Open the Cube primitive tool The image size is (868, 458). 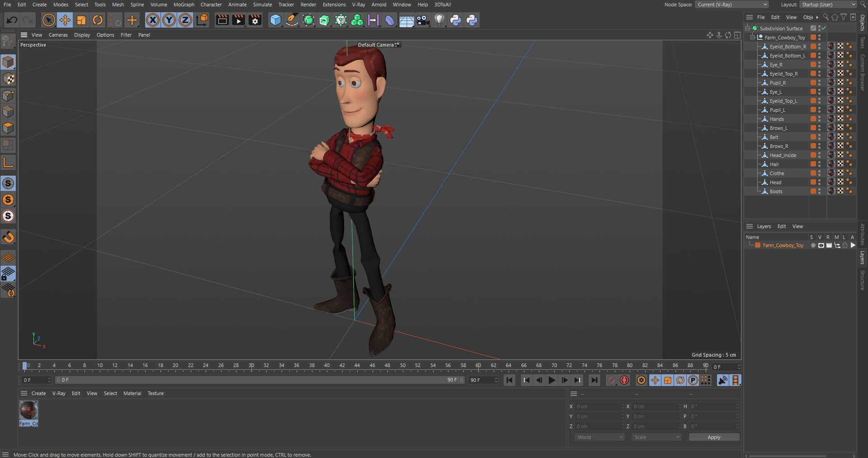275,20
